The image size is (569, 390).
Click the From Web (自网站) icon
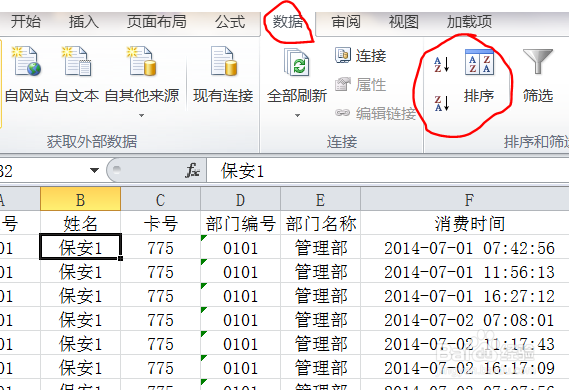[26, 61]
